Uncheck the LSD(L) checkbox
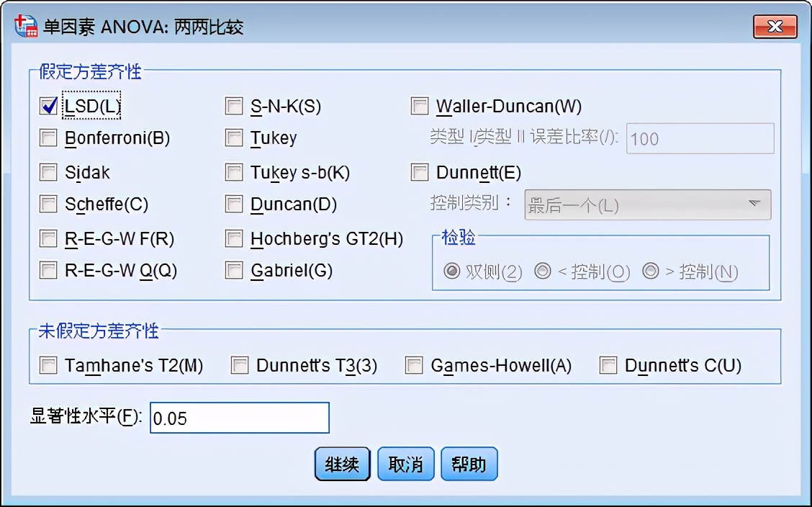 click(49, 106)
